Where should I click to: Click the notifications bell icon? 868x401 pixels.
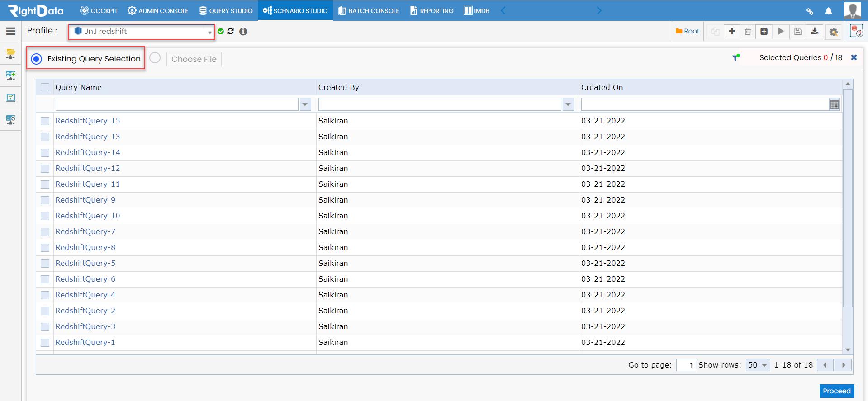click(x=829, y=11)
